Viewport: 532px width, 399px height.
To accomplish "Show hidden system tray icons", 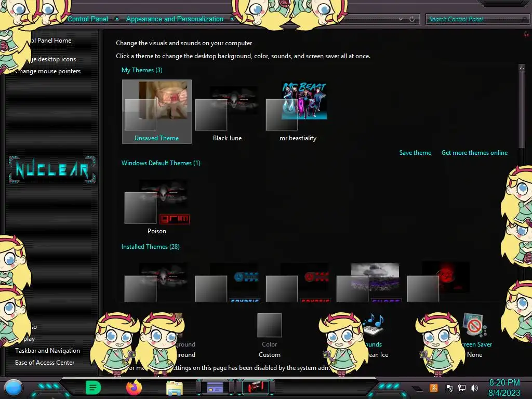I will click(418, 388).
